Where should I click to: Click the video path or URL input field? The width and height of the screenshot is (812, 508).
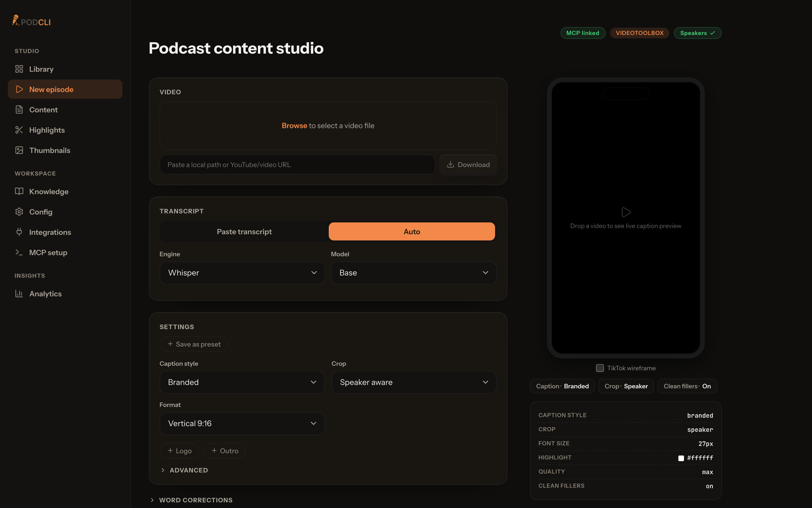[297, 165]
